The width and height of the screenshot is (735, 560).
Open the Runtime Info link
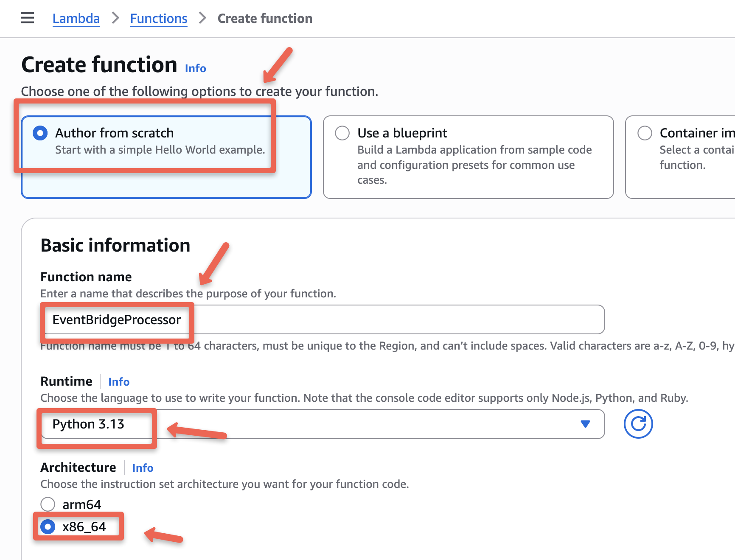[118, 381]
